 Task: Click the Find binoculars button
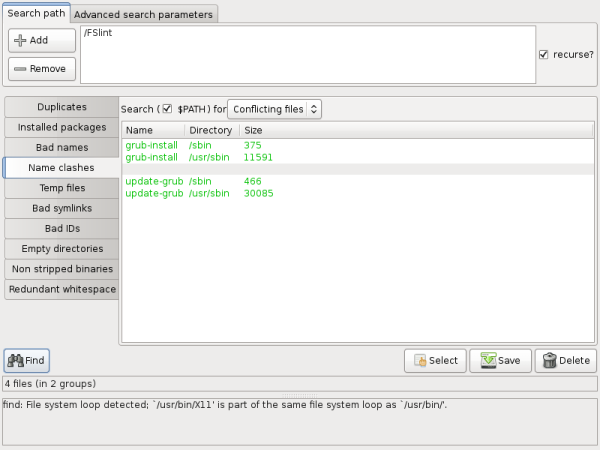(26, 360)
